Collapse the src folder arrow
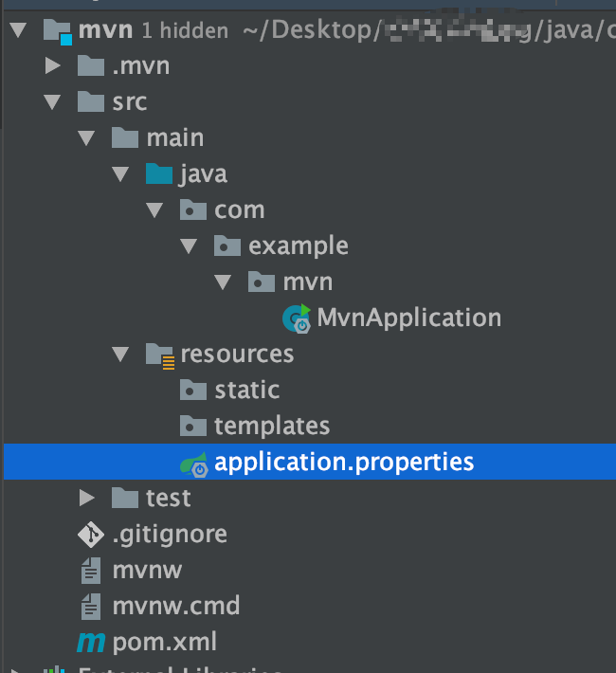The image size is (616, 673). [52, 101]
